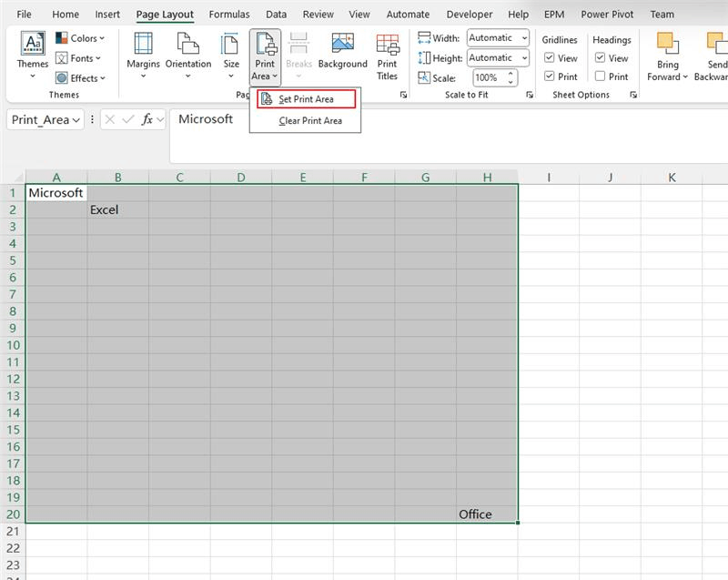Open the File tab
The height and width of the screenshot is (580, 728).
click(x=25, y=15)
